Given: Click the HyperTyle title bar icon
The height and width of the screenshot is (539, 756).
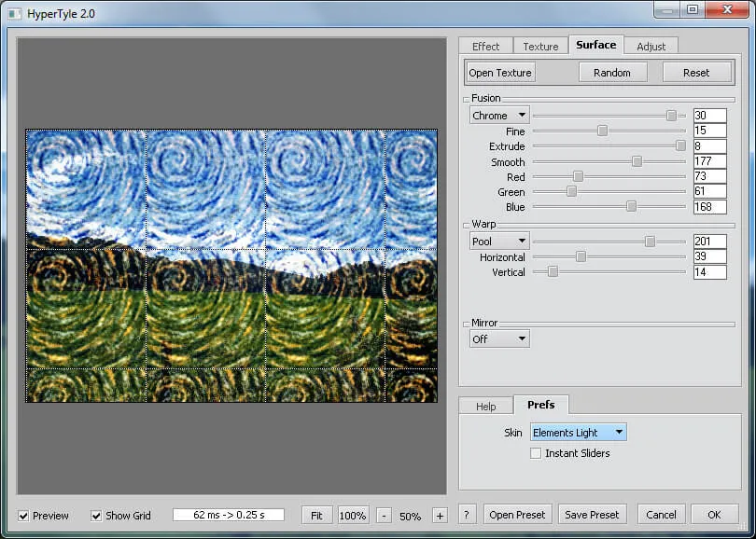Looking at the screenshot, I should click(x=13, y=13).
